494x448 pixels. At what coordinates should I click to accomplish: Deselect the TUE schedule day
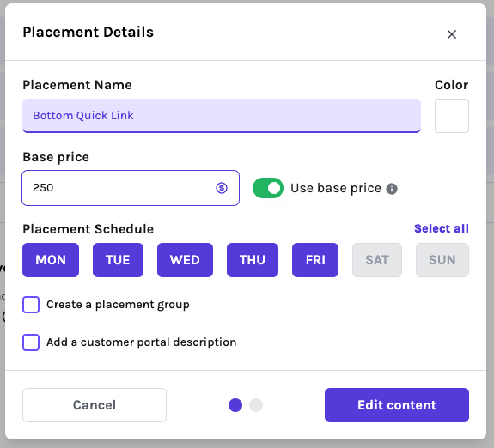118,260
